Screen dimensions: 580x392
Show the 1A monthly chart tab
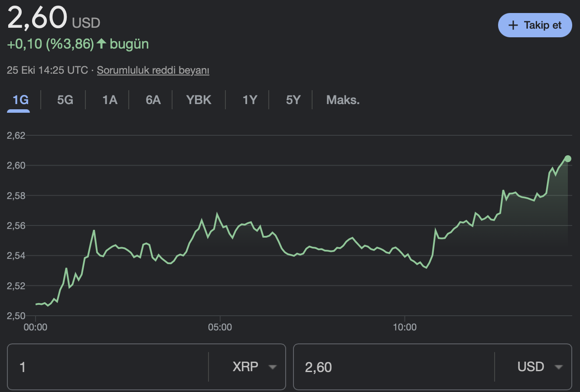pos(110,100)
